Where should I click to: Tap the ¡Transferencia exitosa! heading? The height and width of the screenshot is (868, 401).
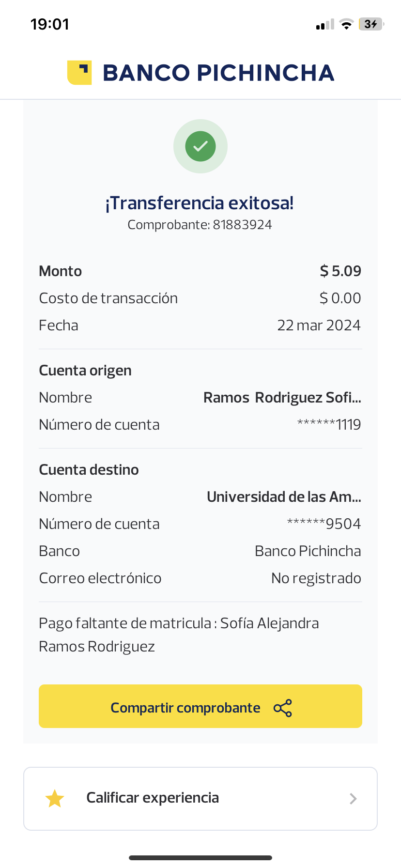coord(200,203)
